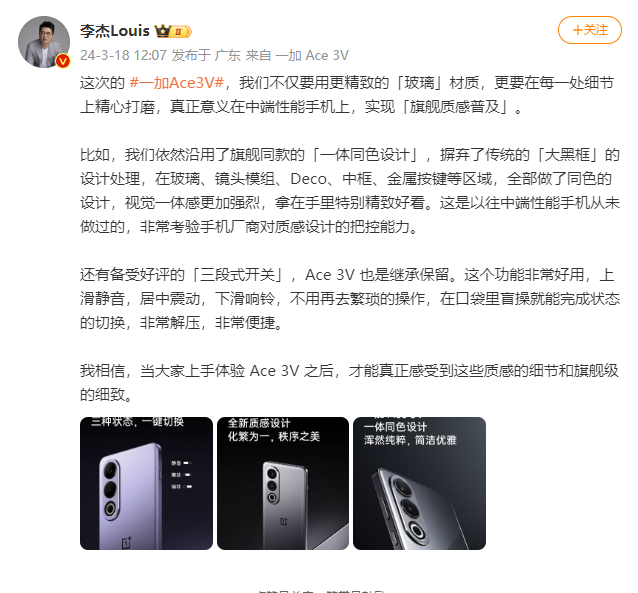This screenshot has height=593, width=638.
Task: Click OnePlus logo on the purple phone
Action: point(127,542)
